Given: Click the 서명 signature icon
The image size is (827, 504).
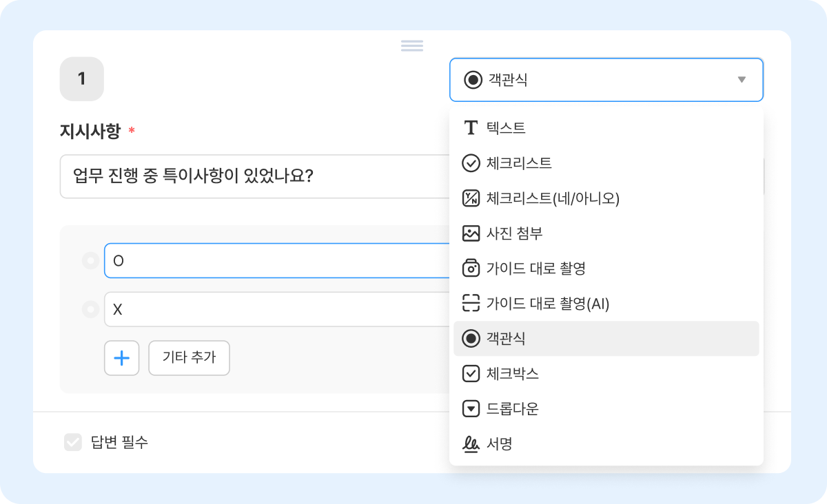Looking at the screenshot, I should coord(471,444).
